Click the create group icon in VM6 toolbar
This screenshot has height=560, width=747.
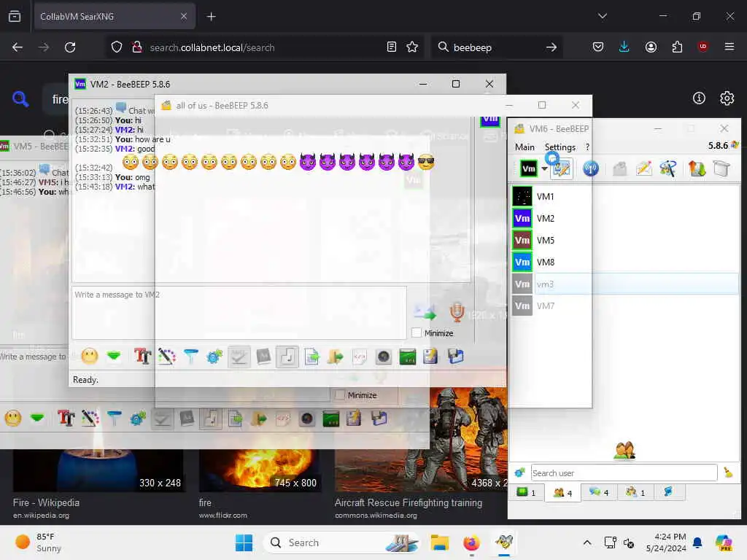[667, 168]
